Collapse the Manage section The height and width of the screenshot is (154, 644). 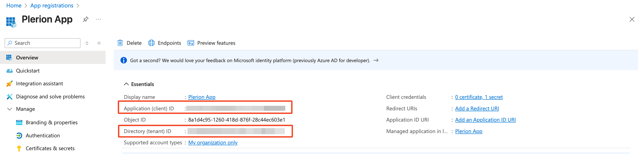pyautogui.click(x=9, y=109)
